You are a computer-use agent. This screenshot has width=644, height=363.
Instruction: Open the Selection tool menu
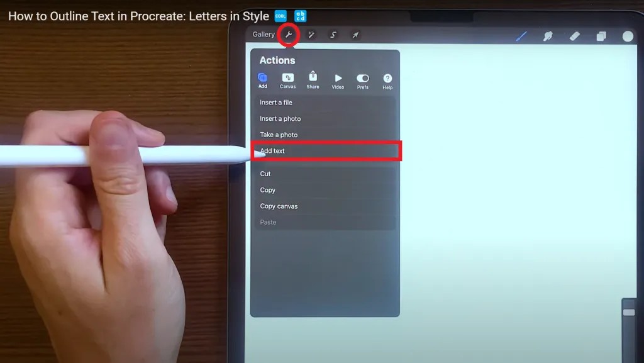click(x=333, y=36)
